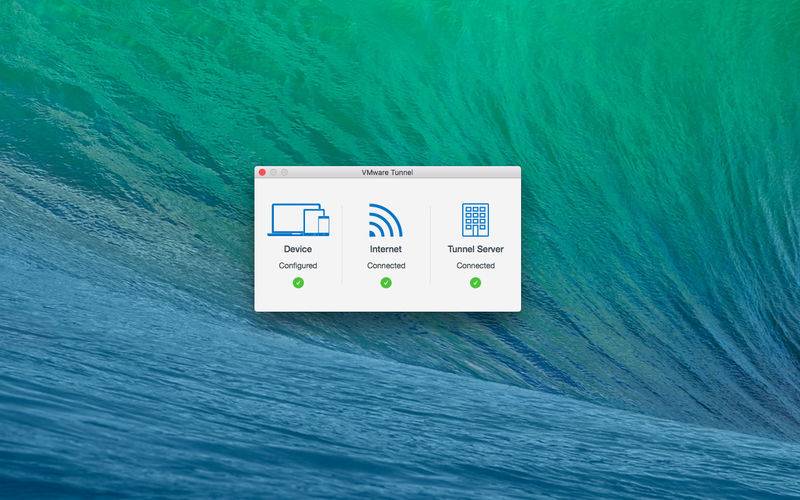Click the VMware Tunnel window title

point(387,172)
